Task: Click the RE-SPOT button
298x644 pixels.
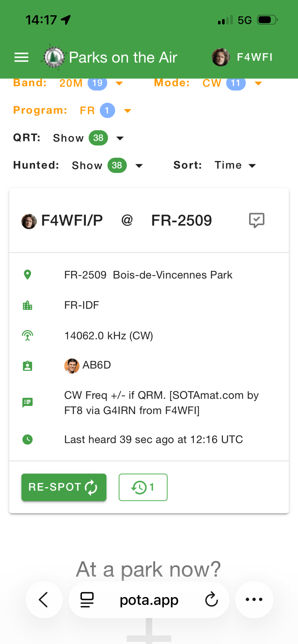Action: click(64, 487)
